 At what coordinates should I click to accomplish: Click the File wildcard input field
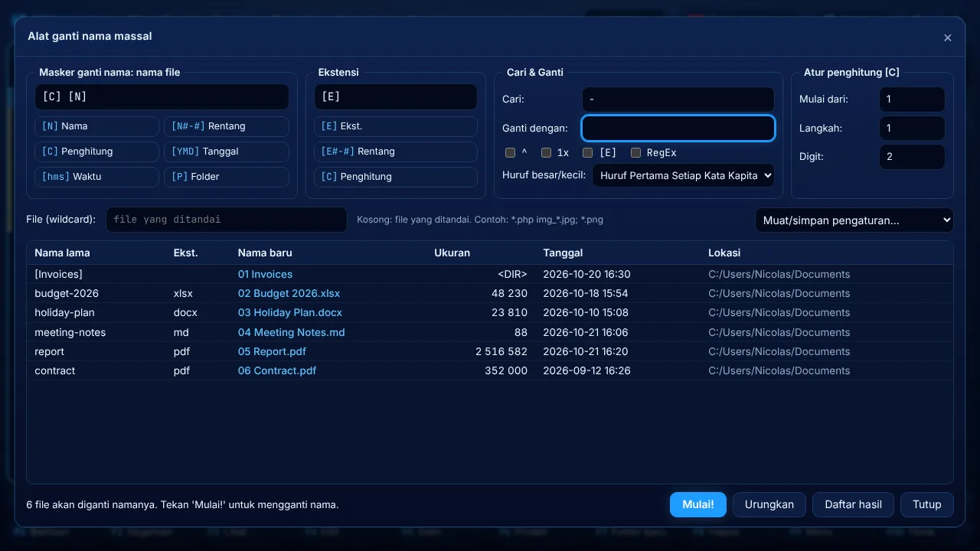226,220
